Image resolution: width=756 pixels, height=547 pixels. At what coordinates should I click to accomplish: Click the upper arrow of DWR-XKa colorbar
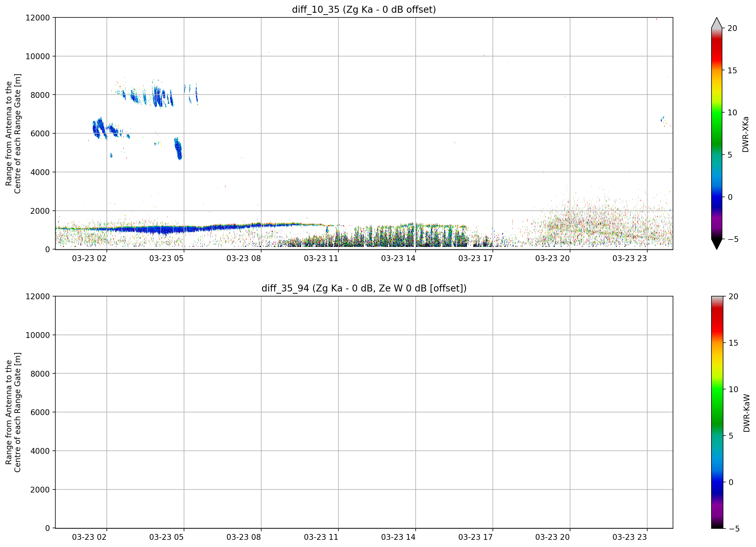[716, 23]
